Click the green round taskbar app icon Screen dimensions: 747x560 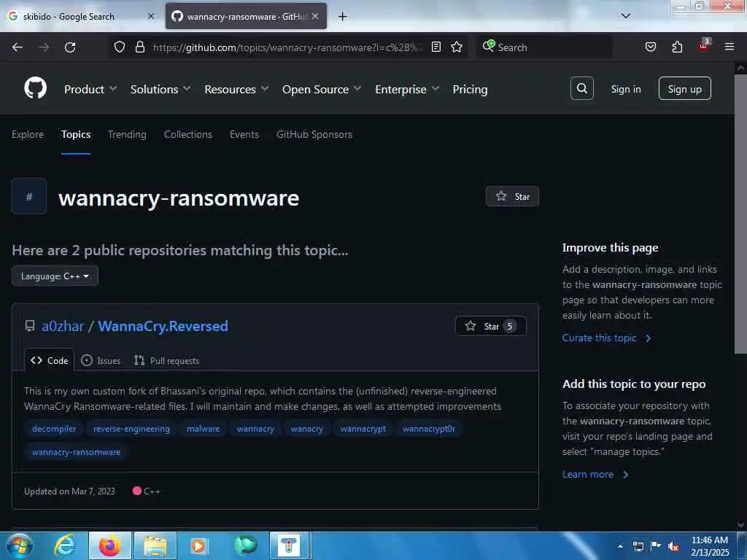tap(245, 545)
